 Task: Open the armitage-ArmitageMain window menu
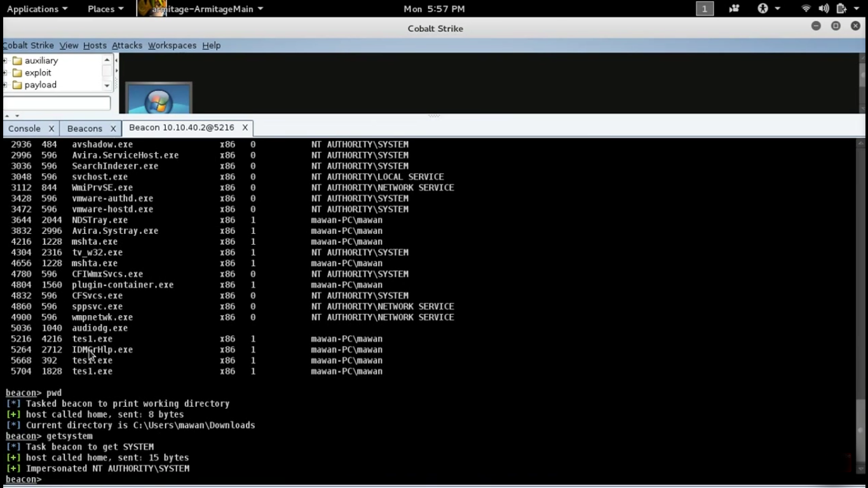tap(208, 9)
